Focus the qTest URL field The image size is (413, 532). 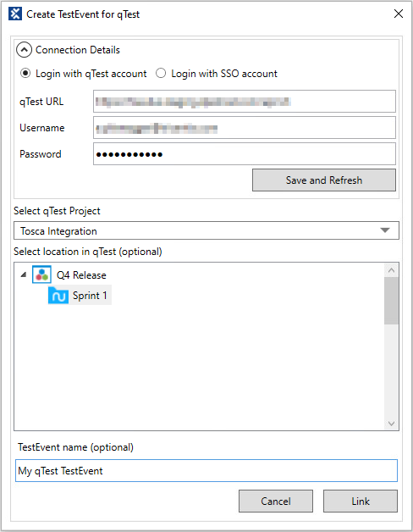tap(245, 102)
